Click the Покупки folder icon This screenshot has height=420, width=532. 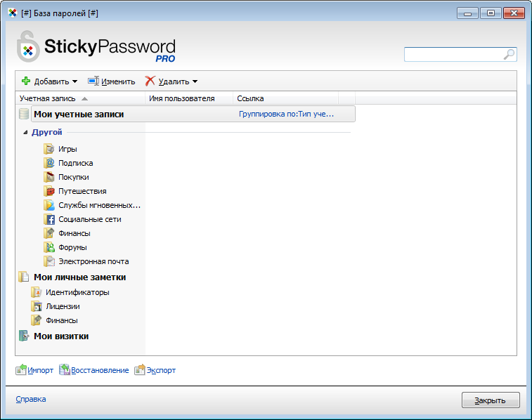tap(49, 177)
